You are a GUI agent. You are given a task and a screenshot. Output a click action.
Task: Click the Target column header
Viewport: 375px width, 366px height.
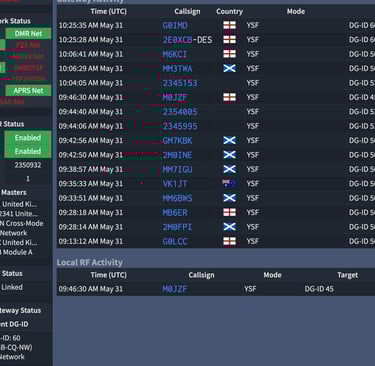348,275
